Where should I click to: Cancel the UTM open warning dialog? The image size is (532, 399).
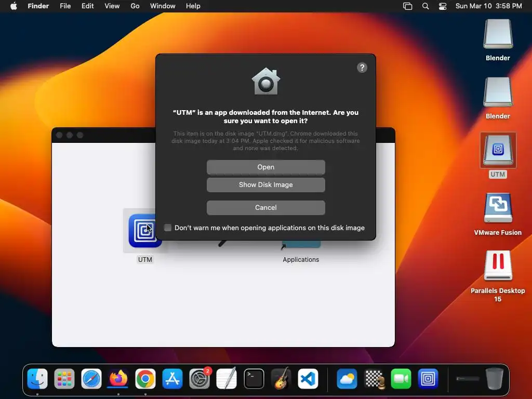tap(265, 207)
